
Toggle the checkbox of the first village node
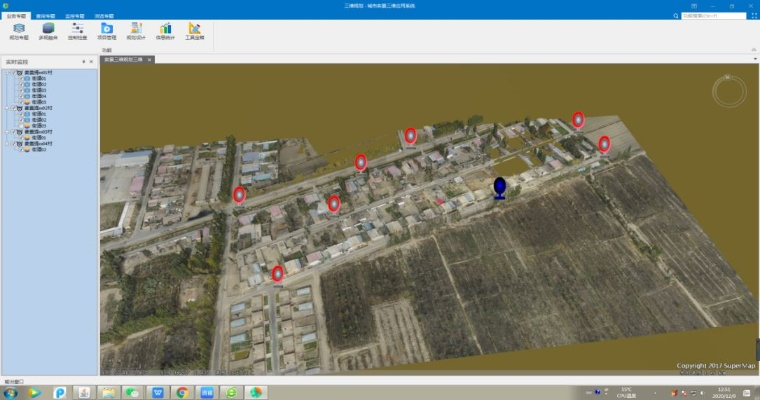point(14,73)
